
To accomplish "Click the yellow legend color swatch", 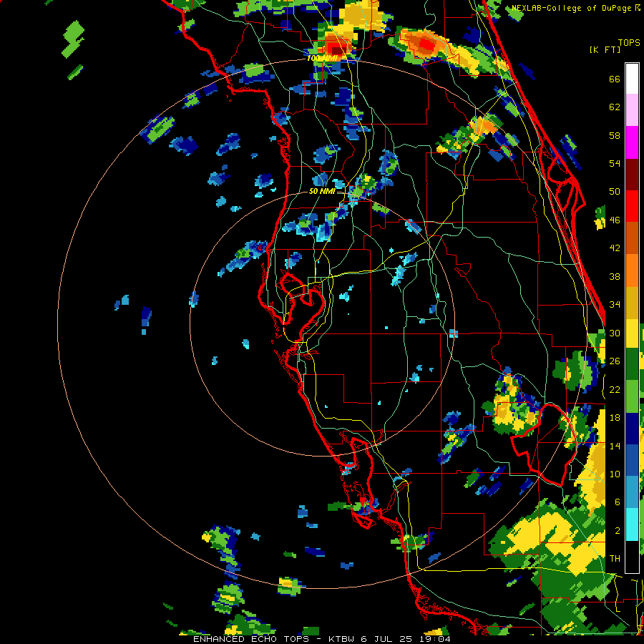I will point(632,333).
